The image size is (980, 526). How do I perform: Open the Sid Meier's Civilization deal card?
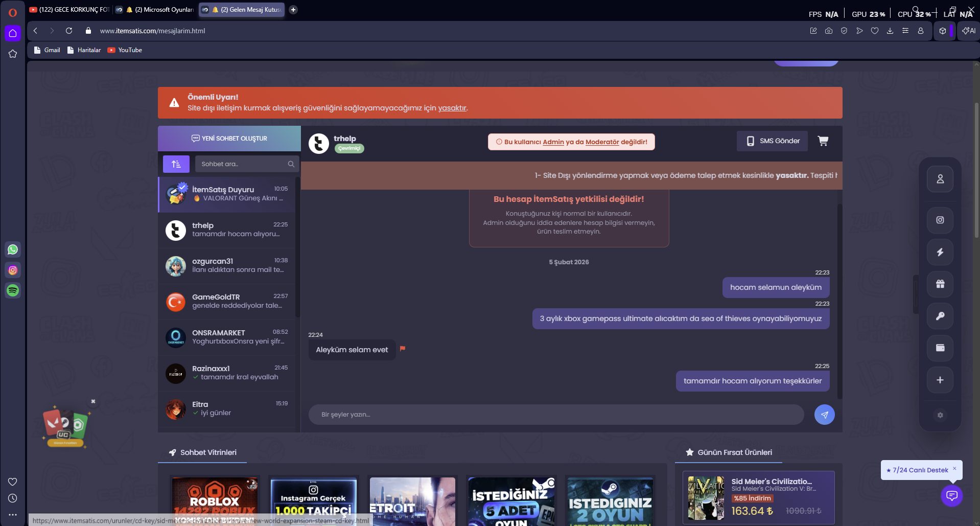pos(759,497)
